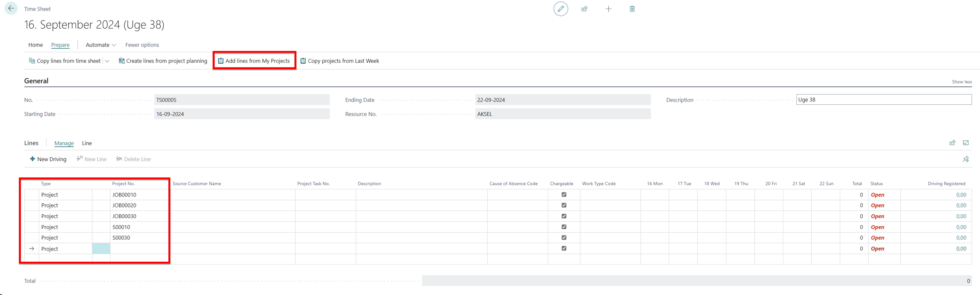The height and width of the screenshot is (295, 980).
Task: Expand the Automate menu
Action: click(x=101, y=45)
